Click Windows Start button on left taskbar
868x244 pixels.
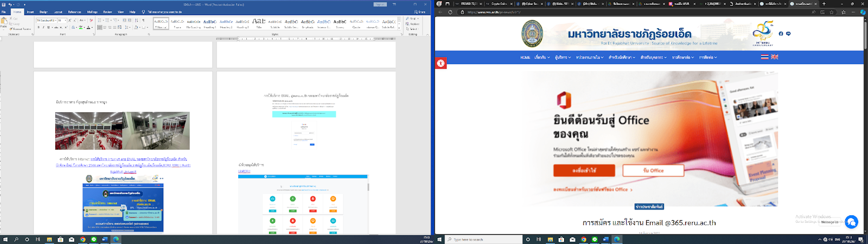[x=5, y=239]
